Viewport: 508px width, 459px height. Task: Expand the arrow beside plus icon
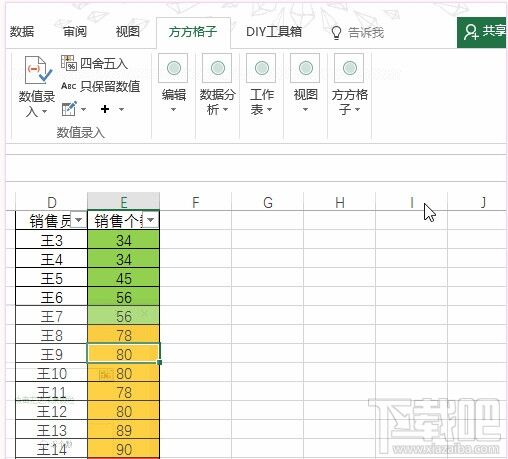[x=121, y=109]
